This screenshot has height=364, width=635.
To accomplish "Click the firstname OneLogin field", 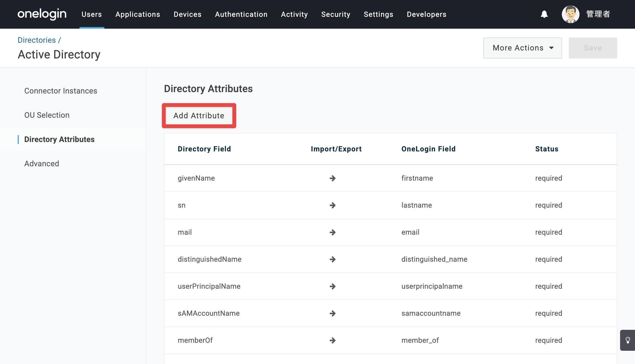I will (417, 178).
